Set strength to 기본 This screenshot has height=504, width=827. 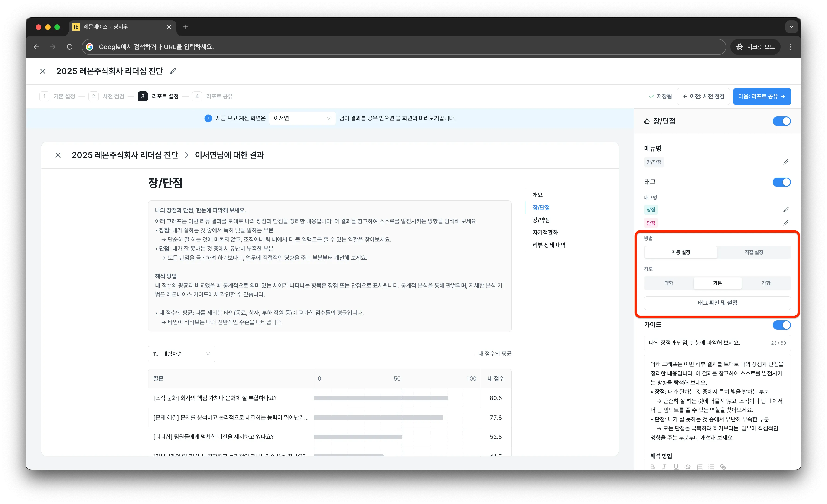pos(717,283)
